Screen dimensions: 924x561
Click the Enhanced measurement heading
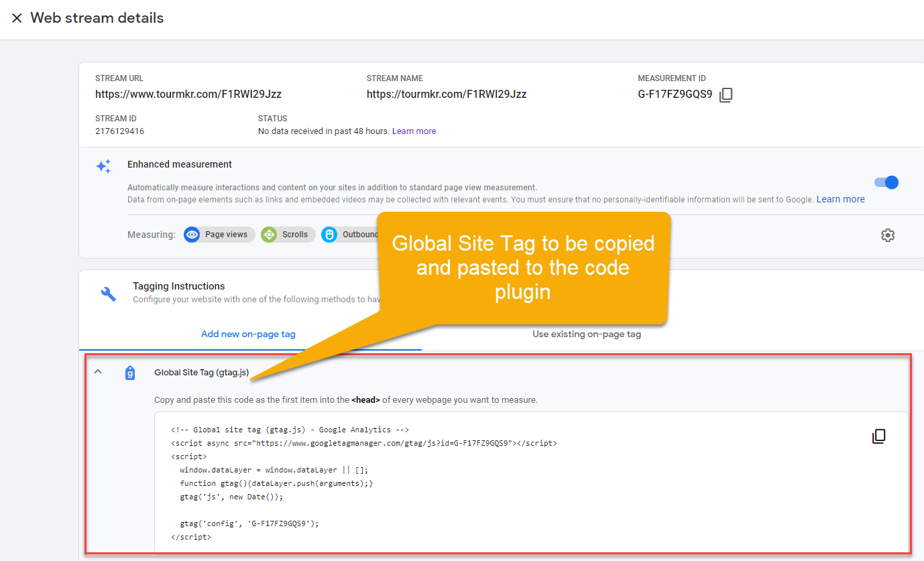click(180, 164)
